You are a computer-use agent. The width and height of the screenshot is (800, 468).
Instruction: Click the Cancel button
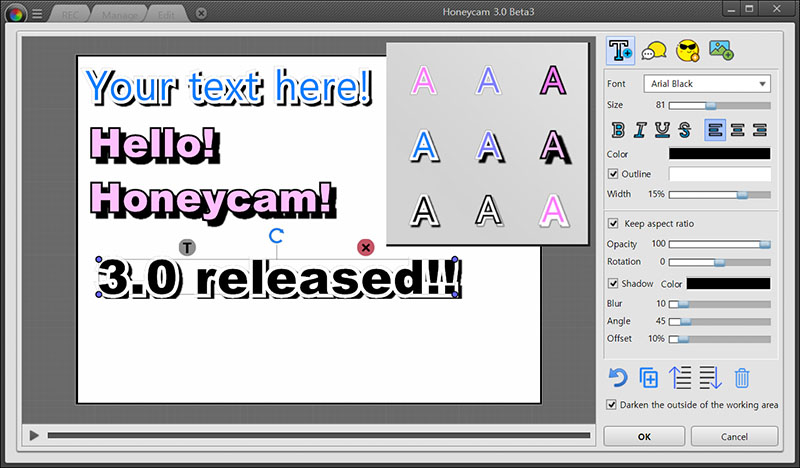735,436
